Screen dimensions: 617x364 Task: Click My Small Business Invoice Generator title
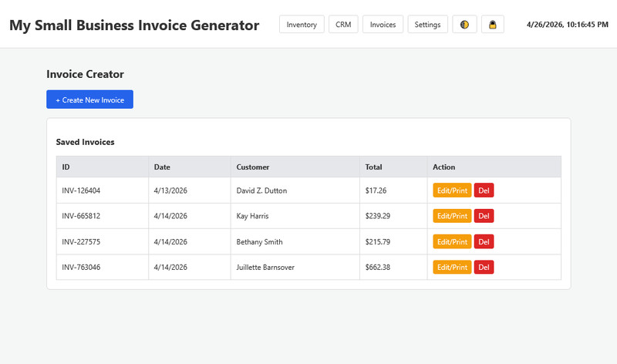click(134, 25)
